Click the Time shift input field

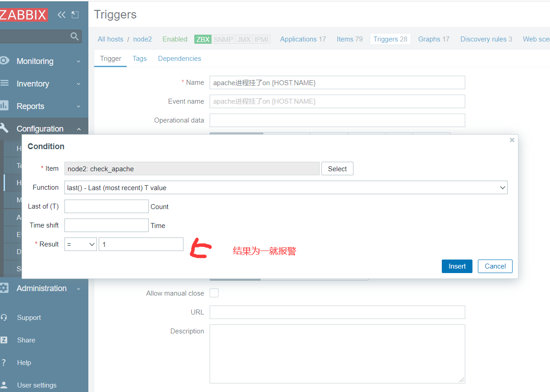pos(106,225)
